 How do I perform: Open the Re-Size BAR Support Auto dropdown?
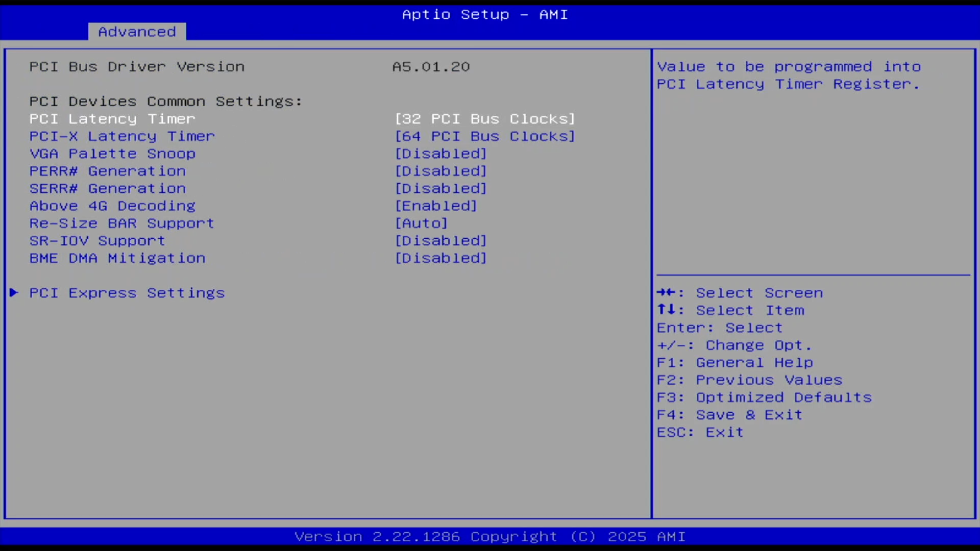421,223
